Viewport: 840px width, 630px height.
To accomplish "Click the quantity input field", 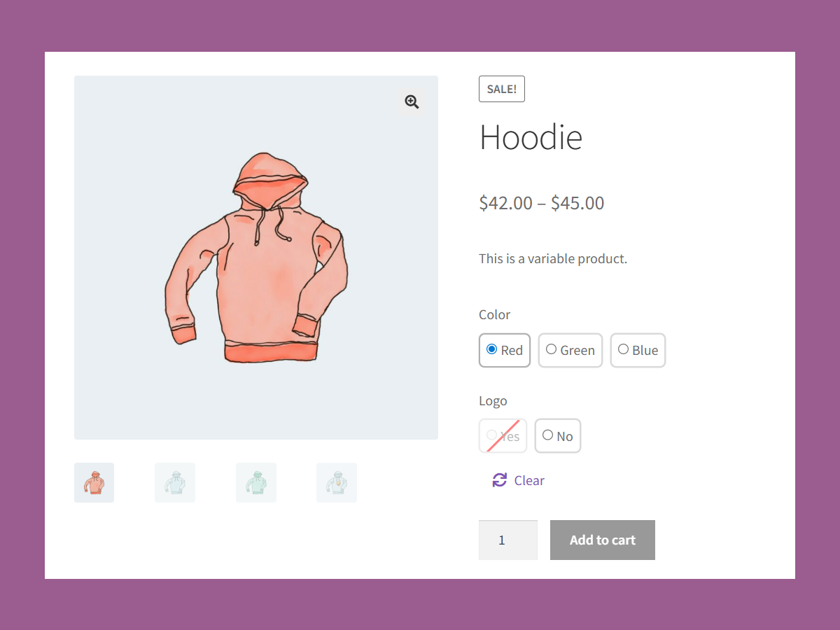I will pyautogui.click(x=508, y=540).
